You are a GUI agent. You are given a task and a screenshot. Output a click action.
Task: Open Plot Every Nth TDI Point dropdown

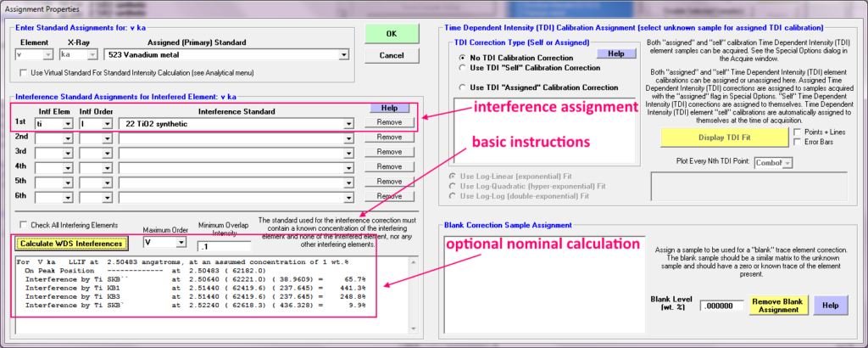click(x=787, y=162)
